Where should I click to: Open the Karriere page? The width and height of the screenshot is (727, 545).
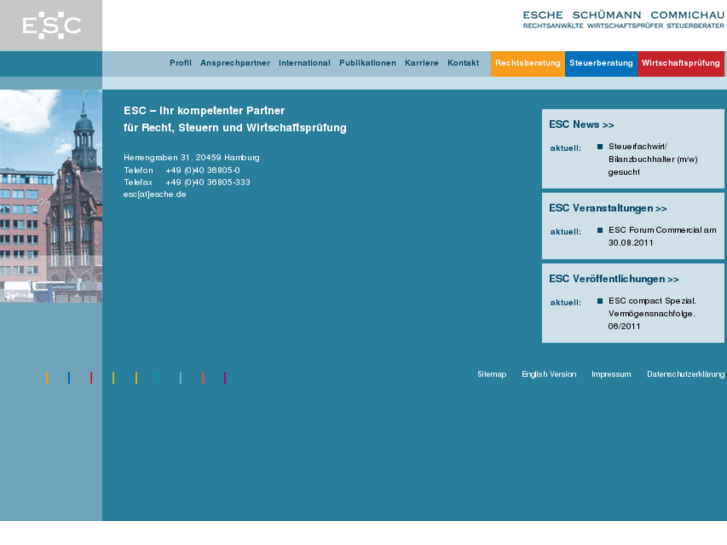pos(421,63)
